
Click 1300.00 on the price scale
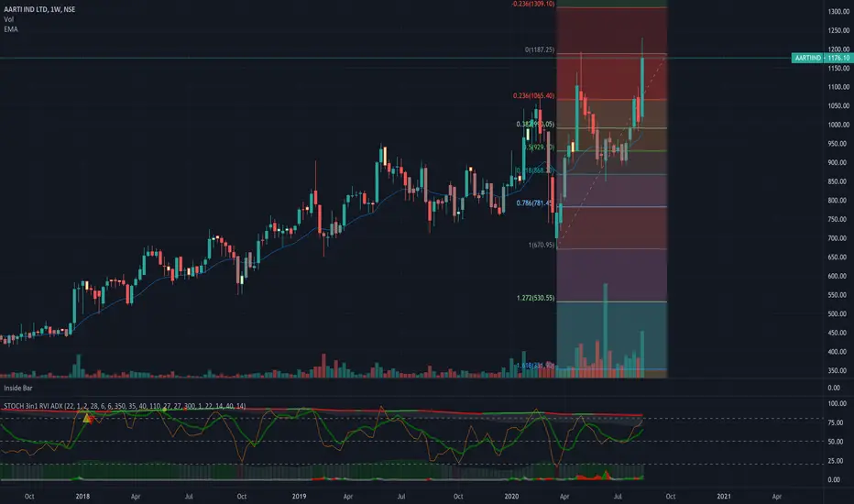click(x=838, y=11)
